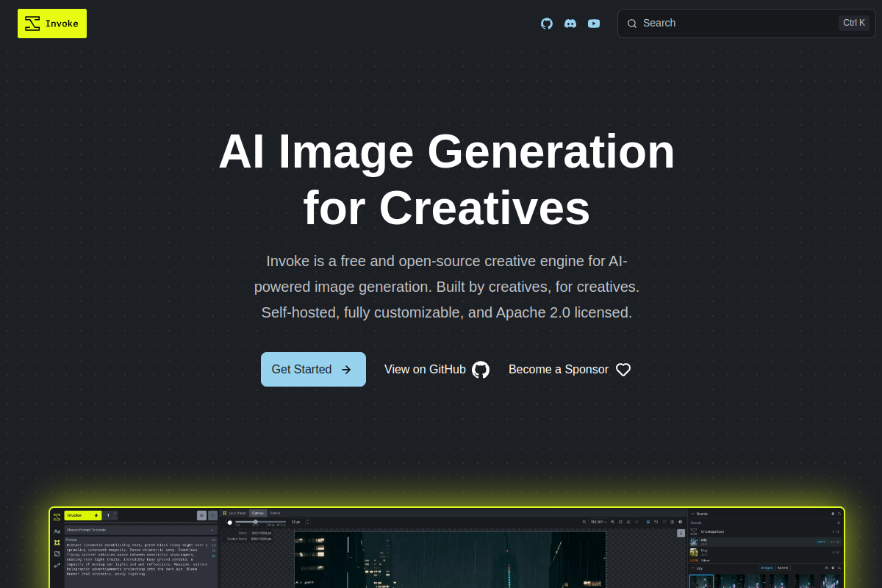Click the blue save icon in canvas toolbar

pyautogui.click(x=648, y=522)
